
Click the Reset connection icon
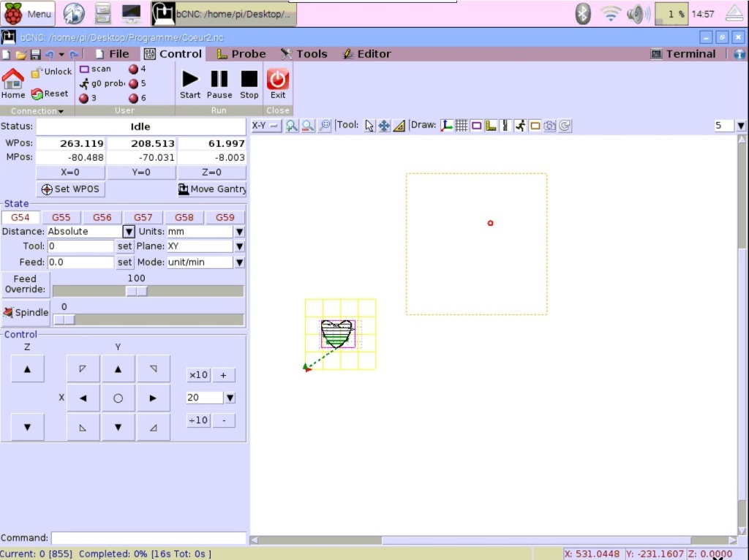50,94
